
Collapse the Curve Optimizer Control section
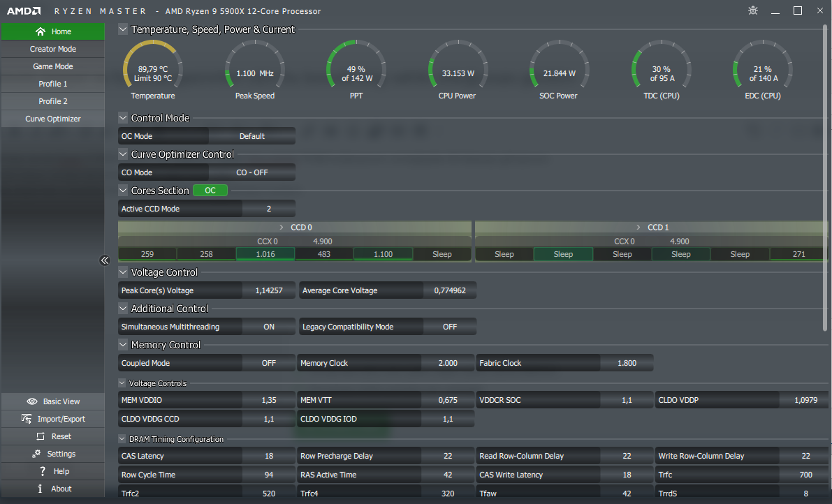click(x=122, y=154)
